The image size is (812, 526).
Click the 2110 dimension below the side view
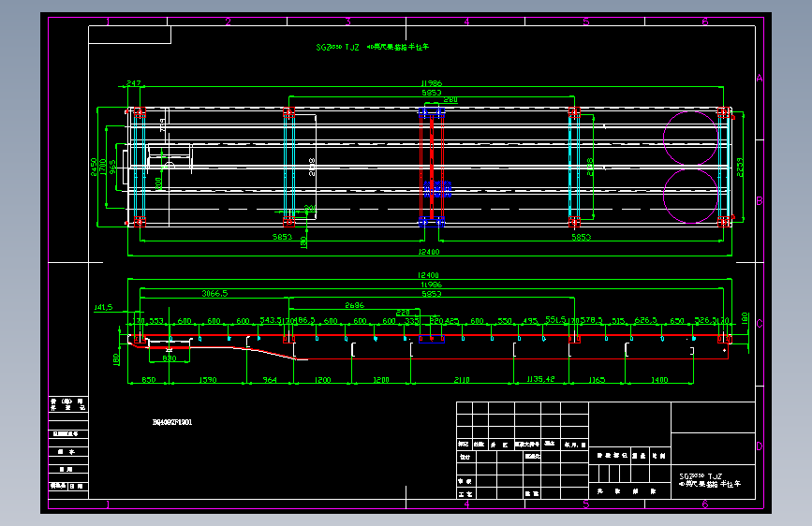[x=461, y=380]
